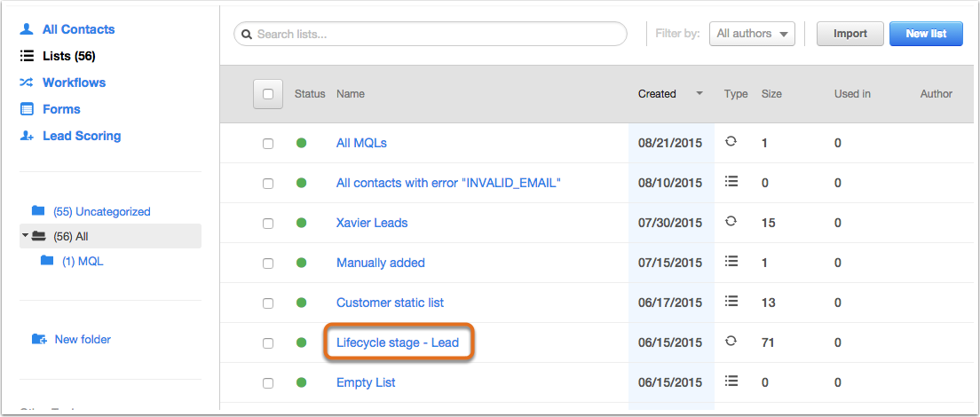Click the All Contacts person icon

tap(27, 29)
